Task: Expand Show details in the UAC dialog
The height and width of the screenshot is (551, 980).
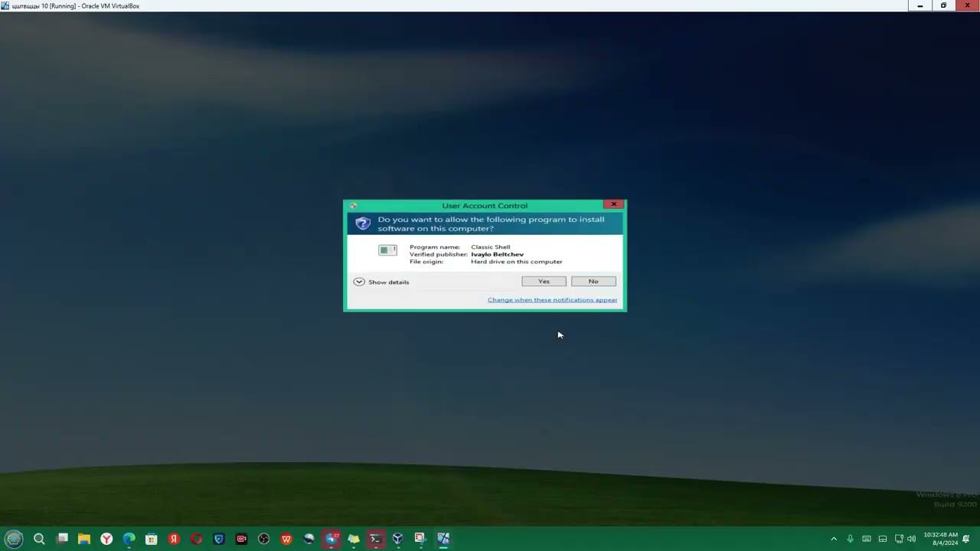Action: (381, 282)
